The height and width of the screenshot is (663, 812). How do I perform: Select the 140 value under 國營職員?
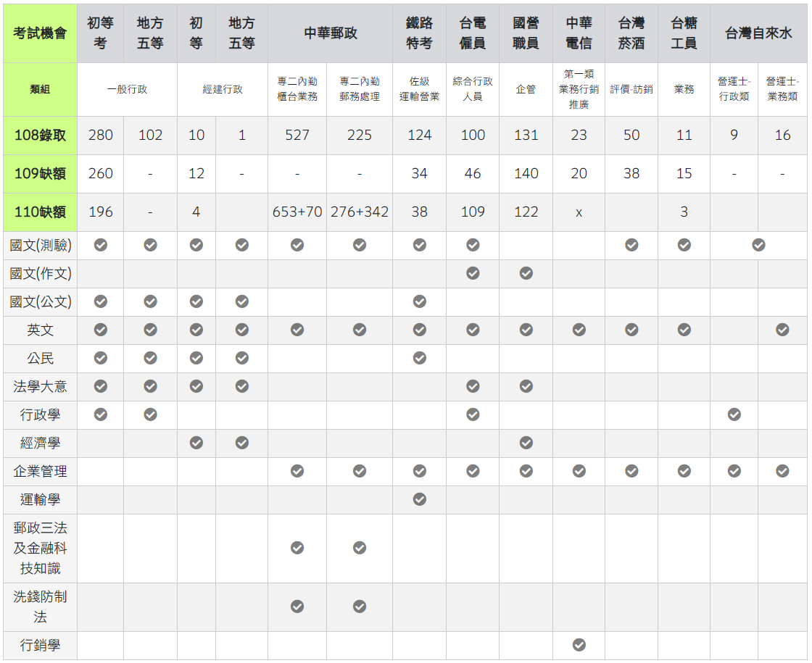pos(526,173)
